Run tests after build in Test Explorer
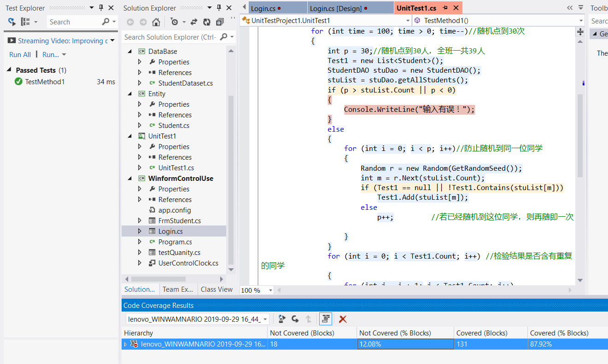Image resolution: width=608 pixels, height=364 pixels. click(12, 22)
